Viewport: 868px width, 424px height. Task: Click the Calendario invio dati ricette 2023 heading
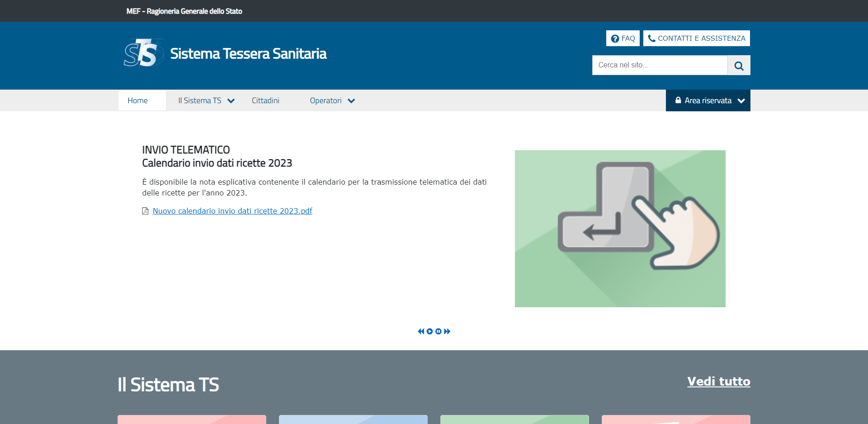tap(217, 163)
